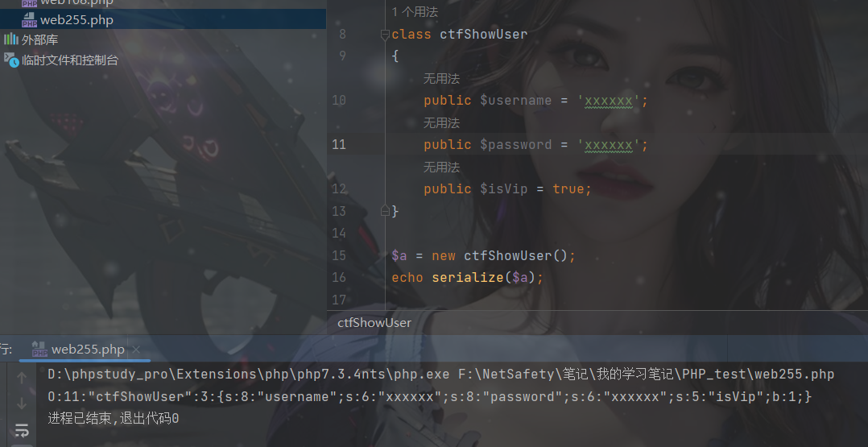
Task: Click the up arrow in the Run console
Action: tap(22, 378)
